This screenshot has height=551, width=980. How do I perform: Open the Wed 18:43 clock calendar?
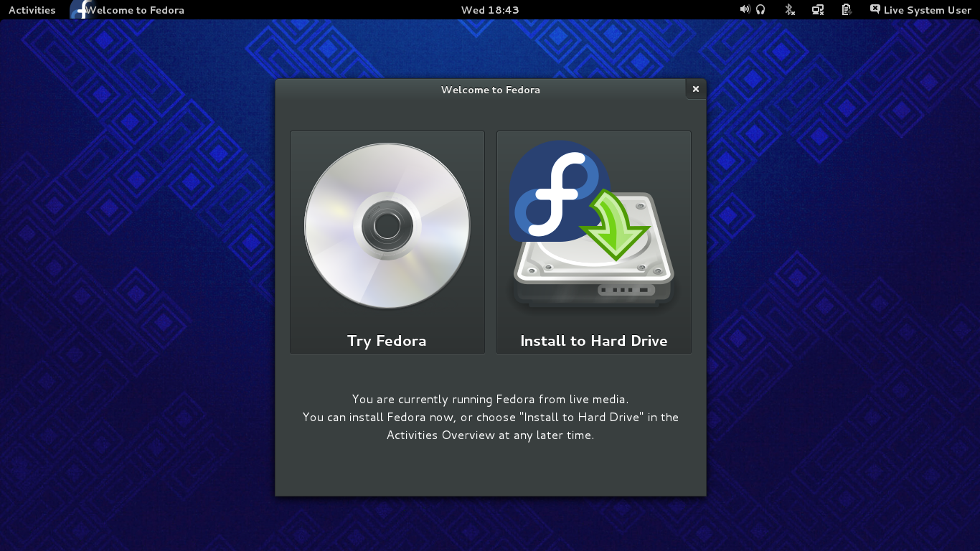tap(490, 10)
